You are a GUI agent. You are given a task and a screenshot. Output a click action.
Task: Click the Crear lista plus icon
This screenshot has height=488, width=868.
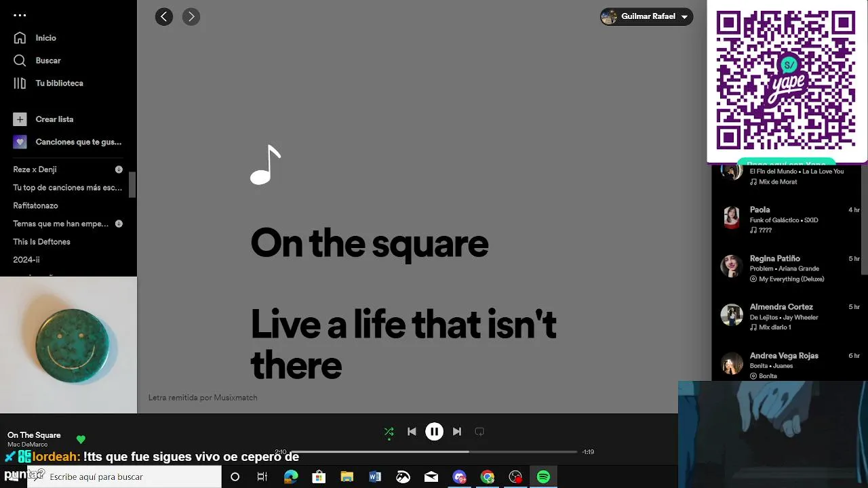(x=20, y=119)
